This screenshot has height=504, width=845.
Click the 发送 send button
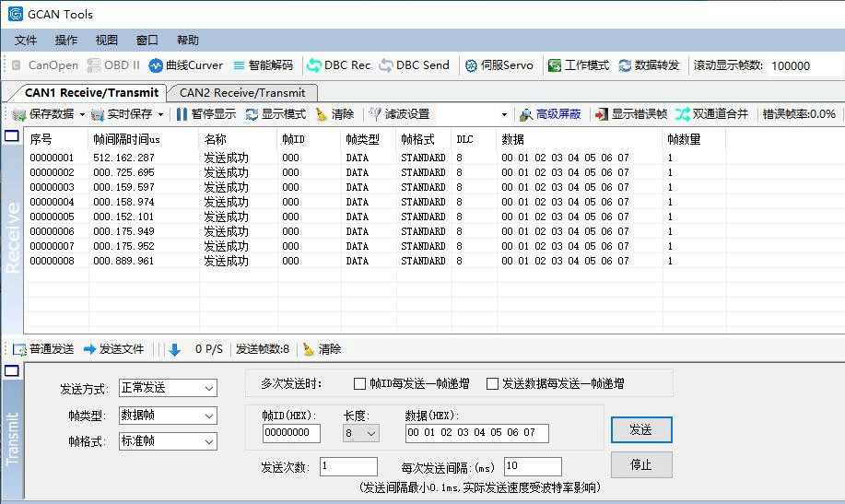coord(640,430)
